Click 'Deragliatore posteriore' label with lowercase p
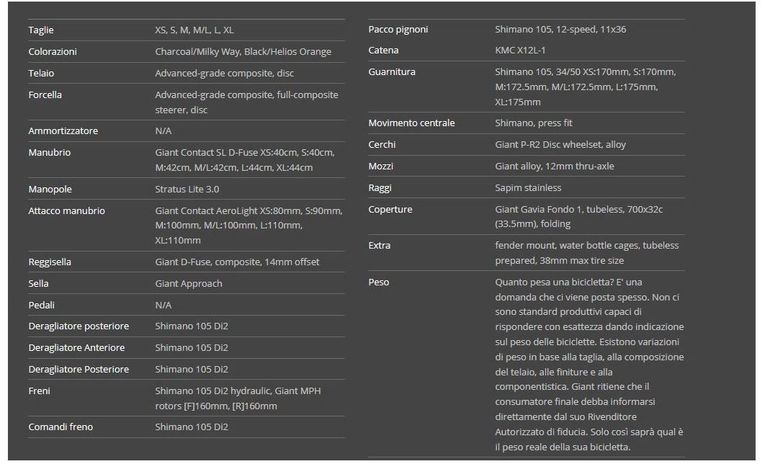The width and height of the screenshot is (770, 467). [x=79, y=326]
